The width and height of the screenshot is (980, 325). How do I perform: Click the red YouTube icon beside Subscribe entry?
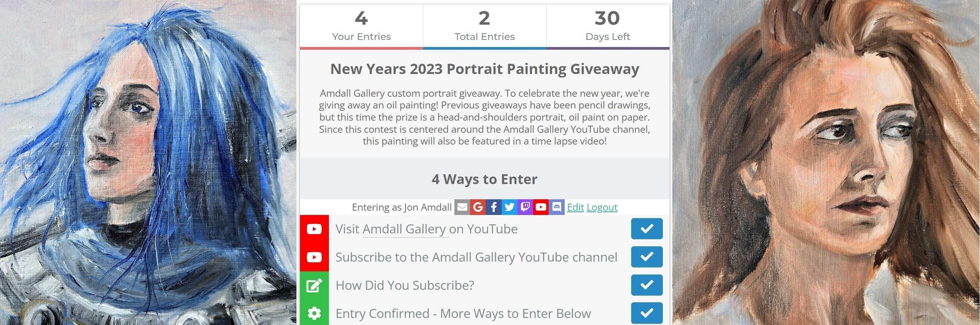click(314, 257)
